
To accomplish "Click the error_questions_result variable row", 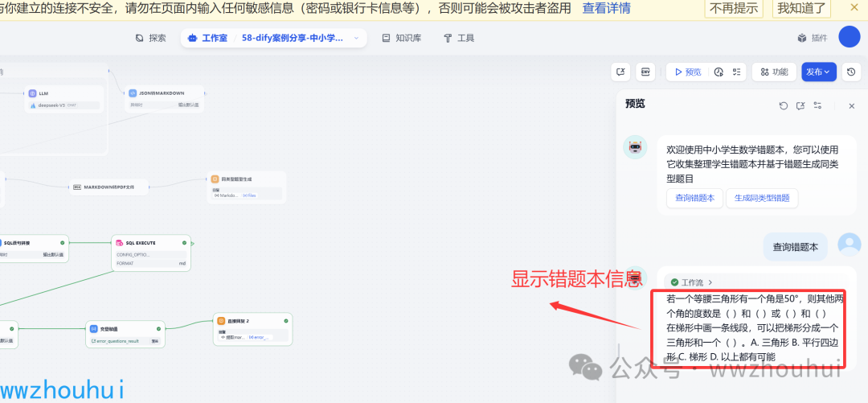I will pos(125,341).
